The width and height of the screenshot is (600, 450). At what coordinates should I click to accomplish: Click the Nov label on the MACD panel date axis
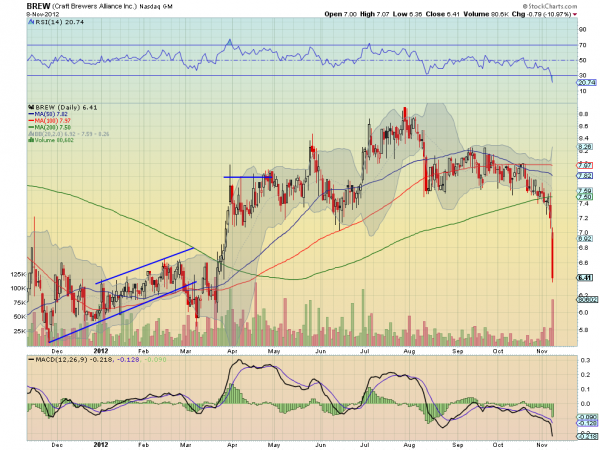point(541,445)
